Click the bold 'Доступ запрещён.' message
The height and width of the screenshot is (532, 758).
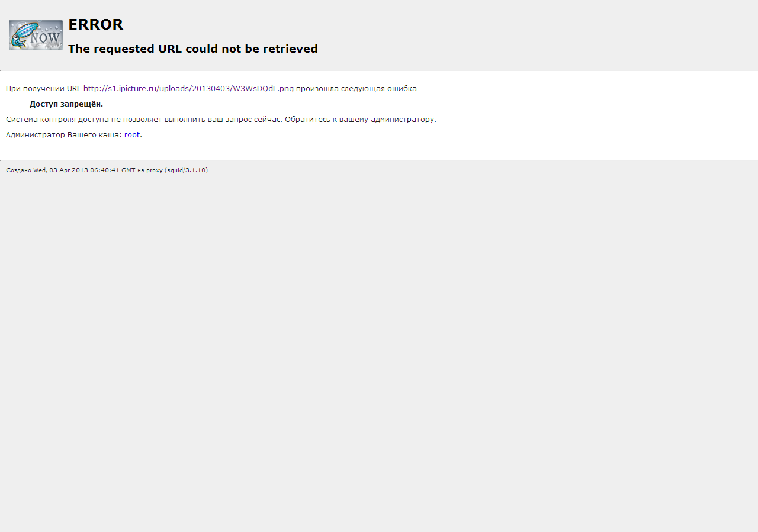click(66, 104)
